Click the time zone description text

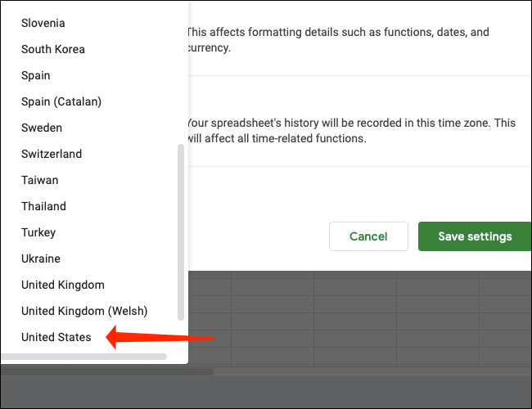click(x=350, y=131)
